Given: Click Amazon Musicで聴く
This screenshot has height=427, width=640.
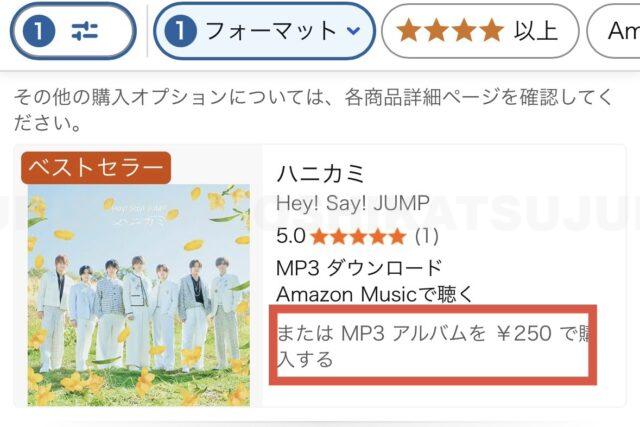Looking at the screenshot, I should [374, 294].
